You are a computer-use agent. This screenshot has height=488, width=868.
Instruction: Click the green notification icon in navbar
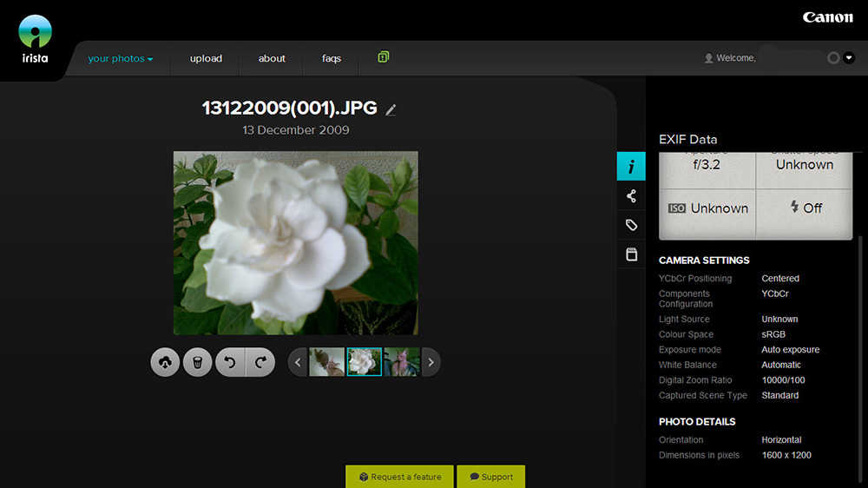(x=383, y=56)
